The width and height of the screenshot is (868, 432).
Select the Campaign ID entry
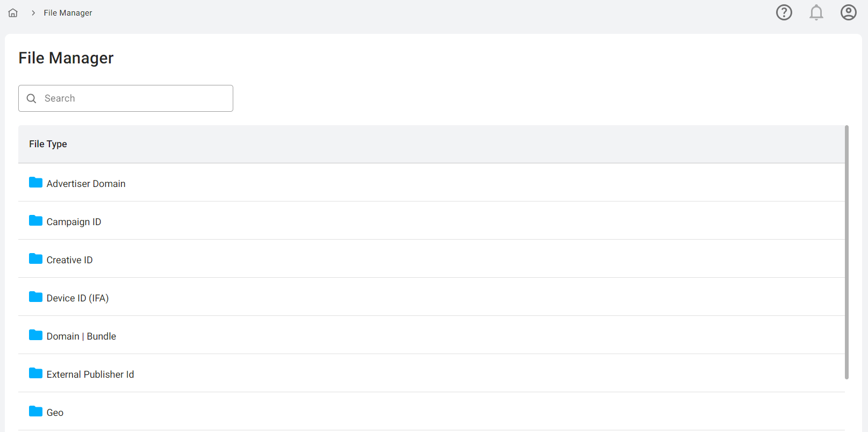click(x=74, y=222)
